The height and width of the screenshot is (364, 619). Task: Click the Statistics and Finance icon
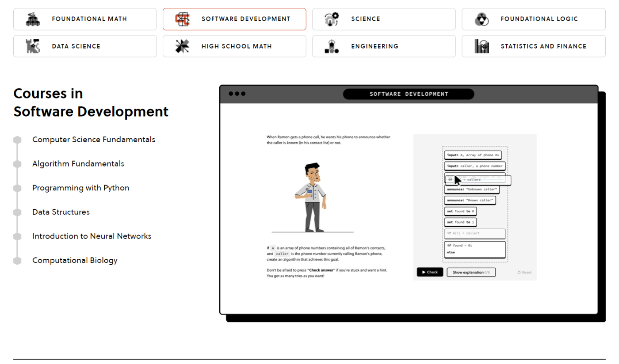[x=481, y=46]
